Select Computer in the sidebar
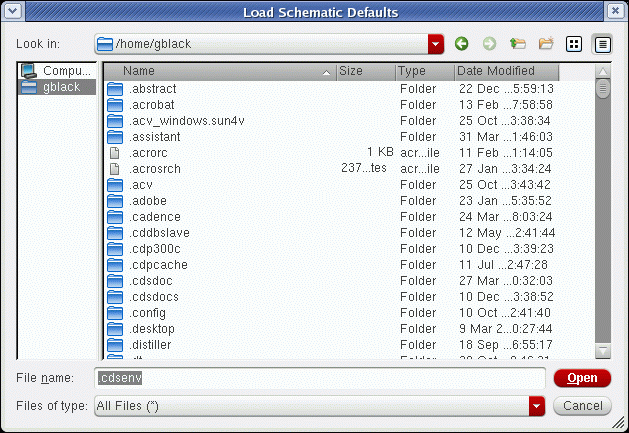The width and height of the screenshot is (629, 433). pyautogui.click(x=57, y=71)
